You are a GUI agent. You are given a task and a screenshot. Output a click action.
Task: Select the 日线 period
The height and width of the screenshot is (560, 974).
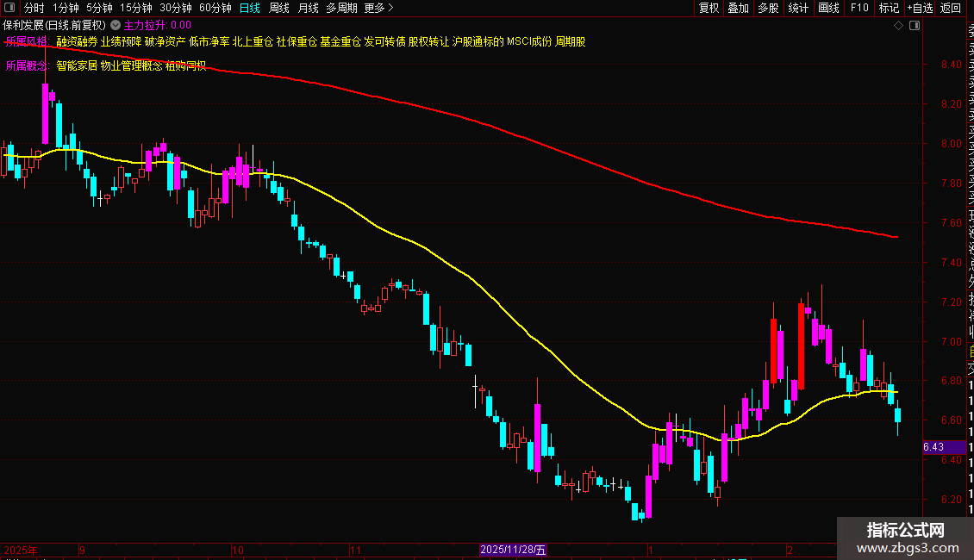[250, 8]
